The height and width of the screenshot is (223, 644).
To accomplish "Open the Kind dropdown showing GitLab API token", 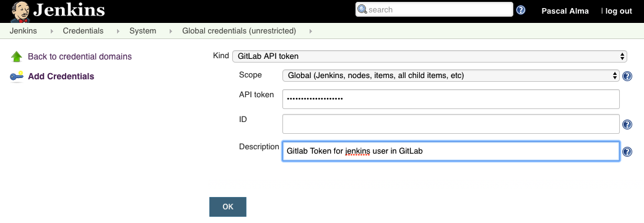I will 430,56.
